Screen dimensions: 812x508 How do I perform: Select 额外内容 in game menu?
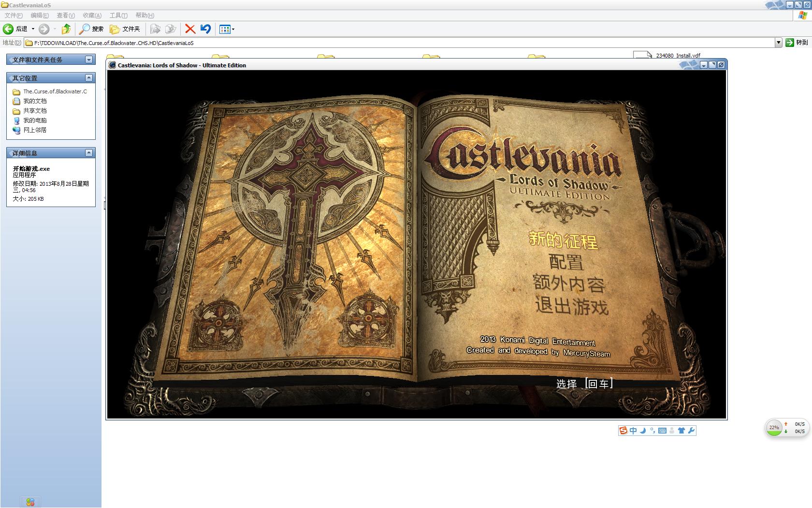569,284
